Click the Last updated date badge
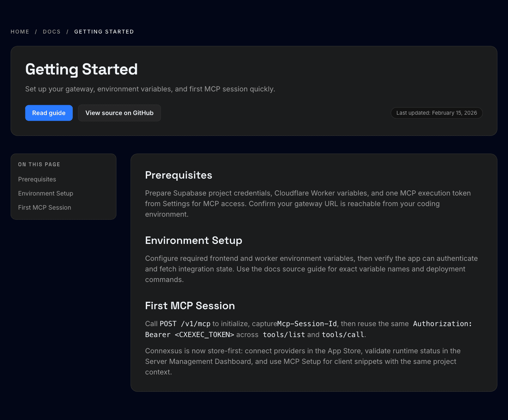The height and width of the screenshot is (420, 508). click(x=436, y=113)
